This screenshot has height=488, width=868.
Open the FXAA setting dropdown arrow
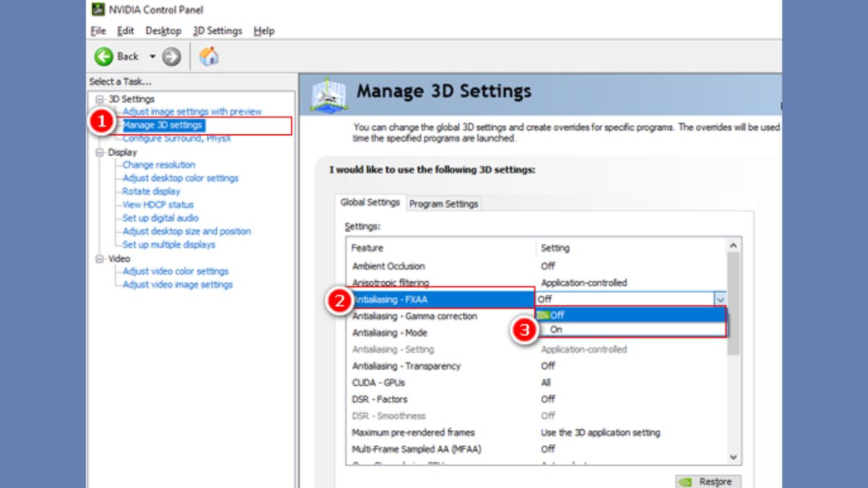point(720,299)
